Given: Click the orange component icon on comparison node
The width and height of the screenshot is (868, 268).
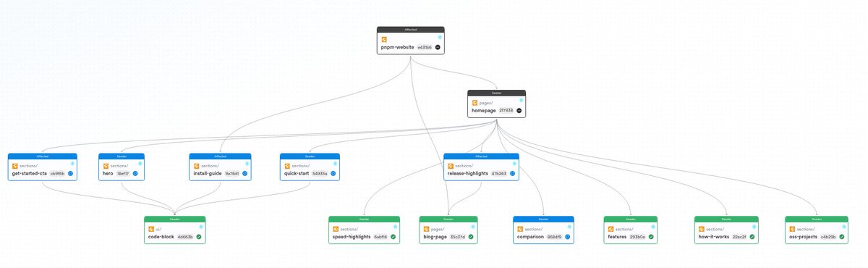Looking at the screenshot, I should (x=520, y=229).
